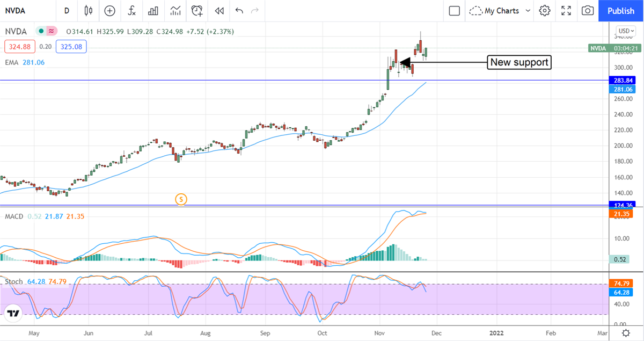Click the 21.87 MACD legend value
Screen dimensions: 644x341
tap(53, 216)
